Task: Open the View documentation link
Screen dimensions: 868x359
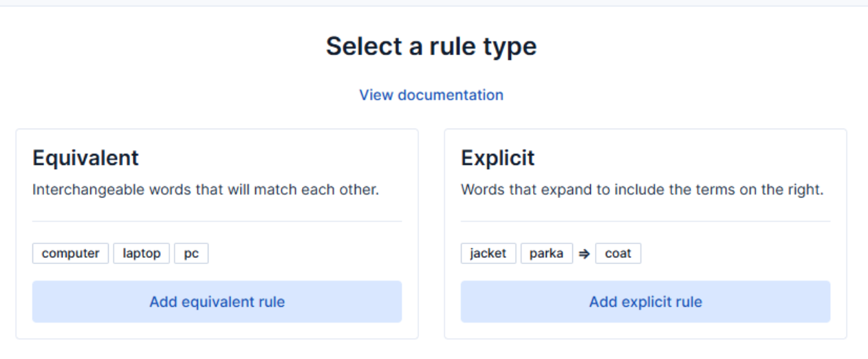Action: click(431, 95)
